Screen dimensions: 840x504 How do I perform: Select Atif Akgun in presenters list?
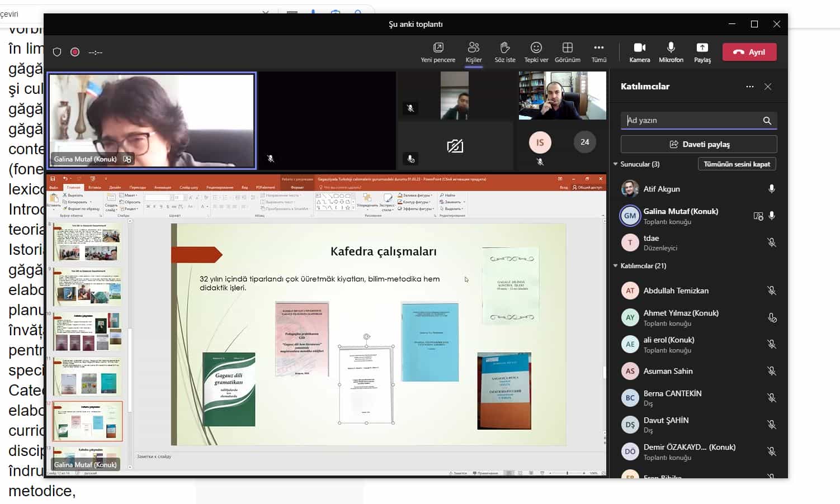[662, 189]
